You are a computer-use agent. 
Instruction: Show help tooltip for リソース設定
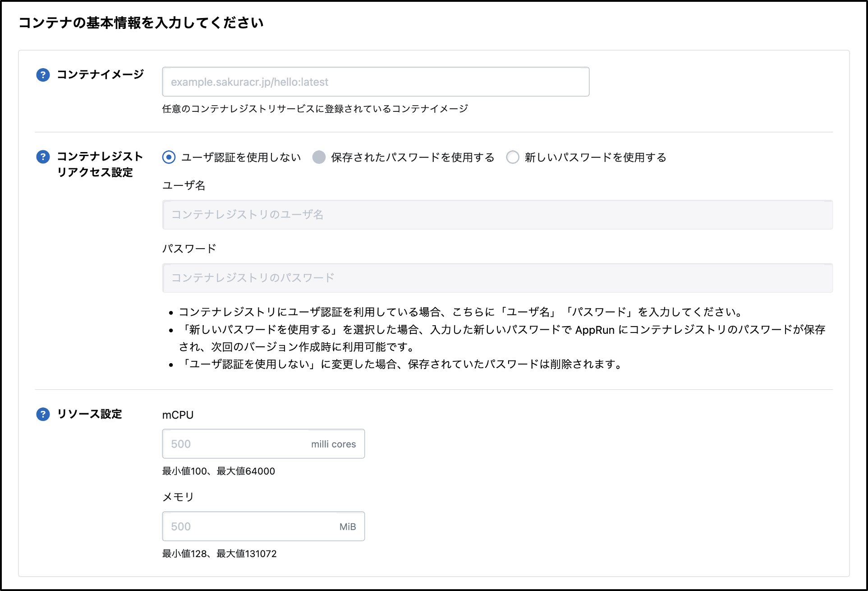pyautogui.click(x=43, y=414)
